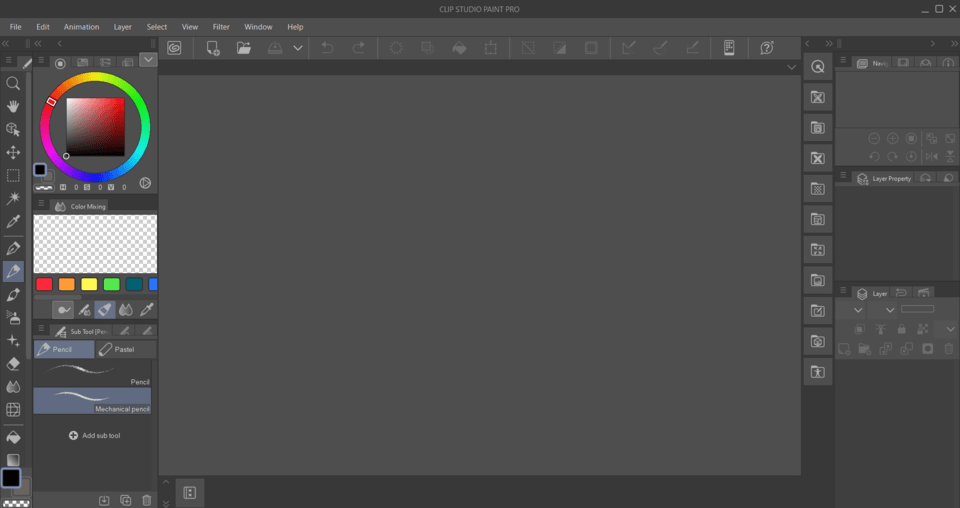
Task: Click the layer opacity field
Action: (917, 309)
